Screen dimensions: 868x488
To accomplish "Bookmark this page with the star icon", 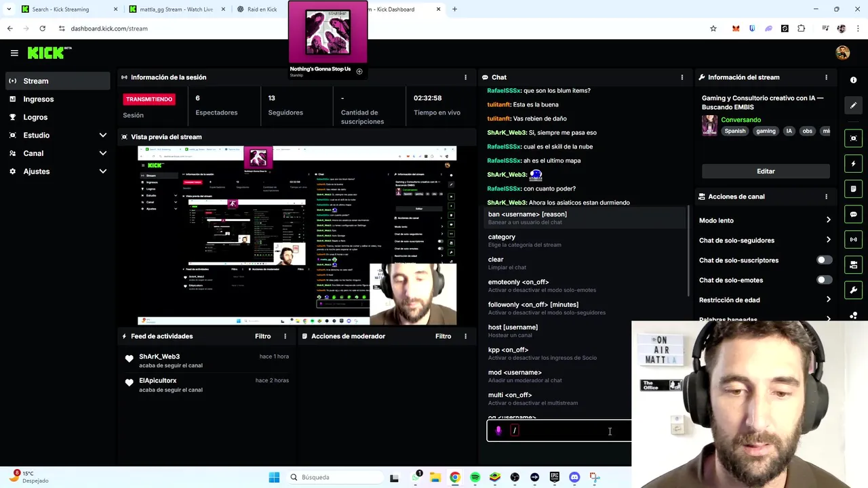I will pyautogui.click(x=713, y=28).
